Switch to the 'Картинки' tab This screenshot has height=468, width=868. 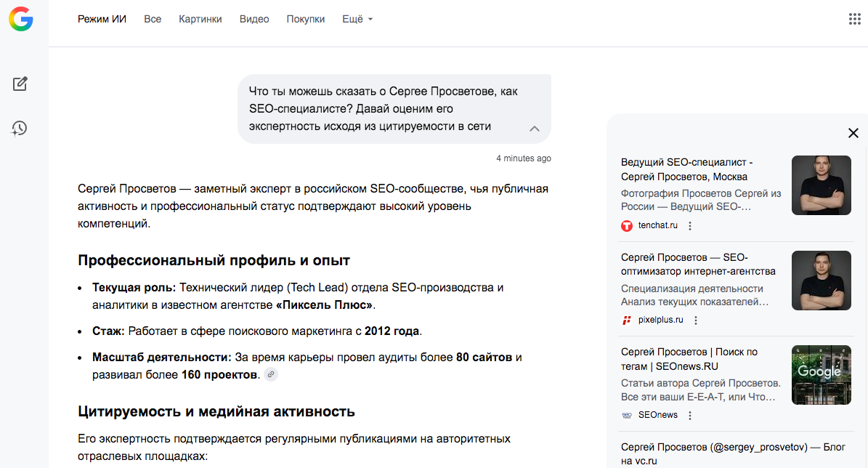[200, 19]
